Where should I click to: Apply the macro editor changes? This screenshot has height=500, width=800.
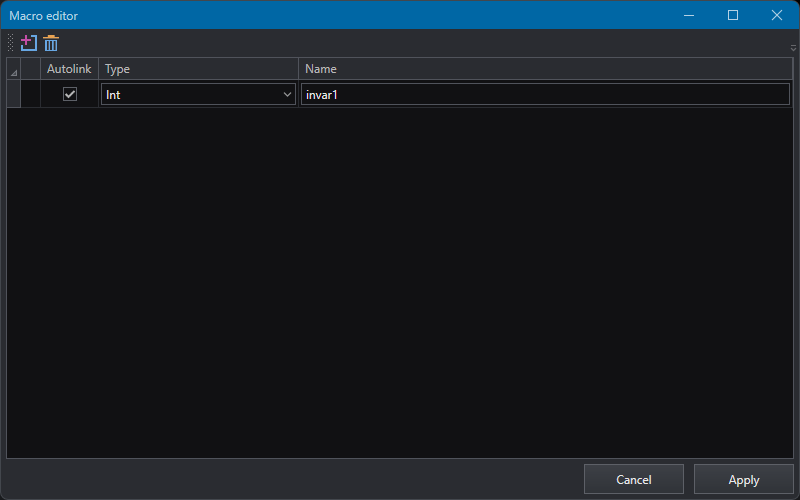[x=743, y=480]
